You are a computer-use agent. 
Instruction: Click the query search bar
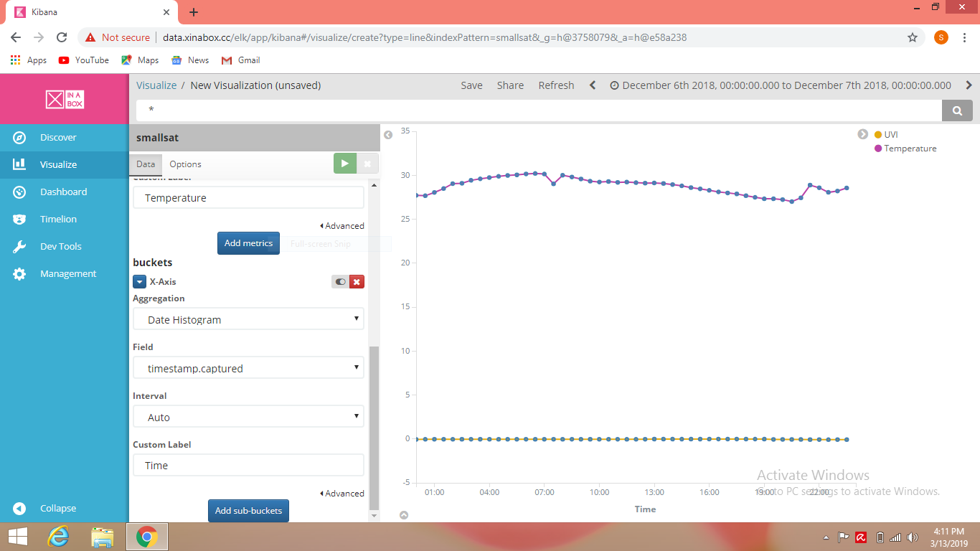pos(539,110)
